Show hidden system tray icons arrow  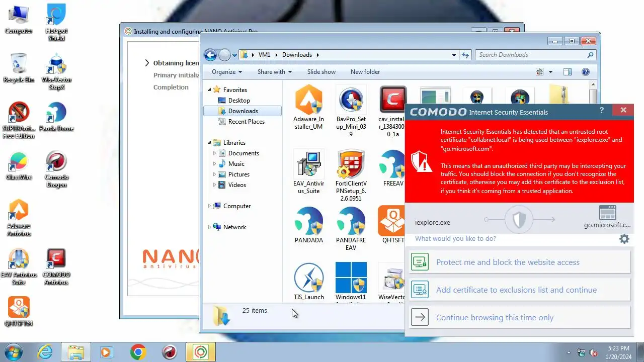pyautogui.click(x=569, y=352)
